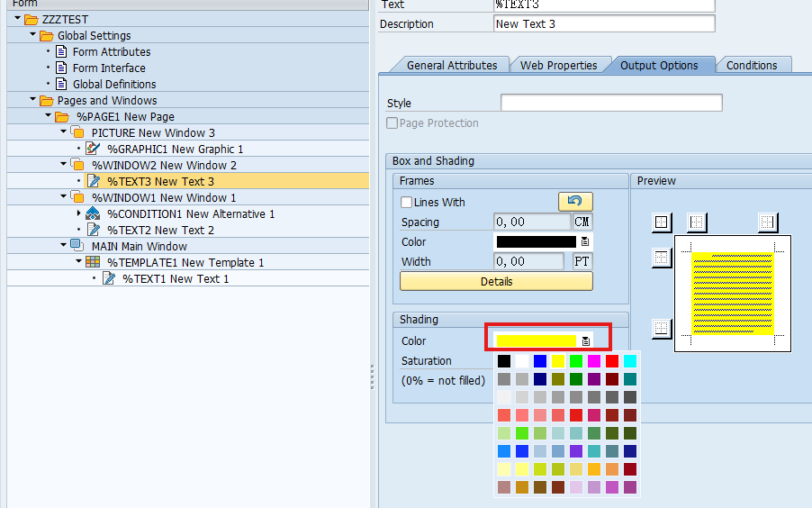The image size is (812, 508).
Task: Collapse the %WINDOW2 New Window 2 node
Action: (x=64, y=164)
